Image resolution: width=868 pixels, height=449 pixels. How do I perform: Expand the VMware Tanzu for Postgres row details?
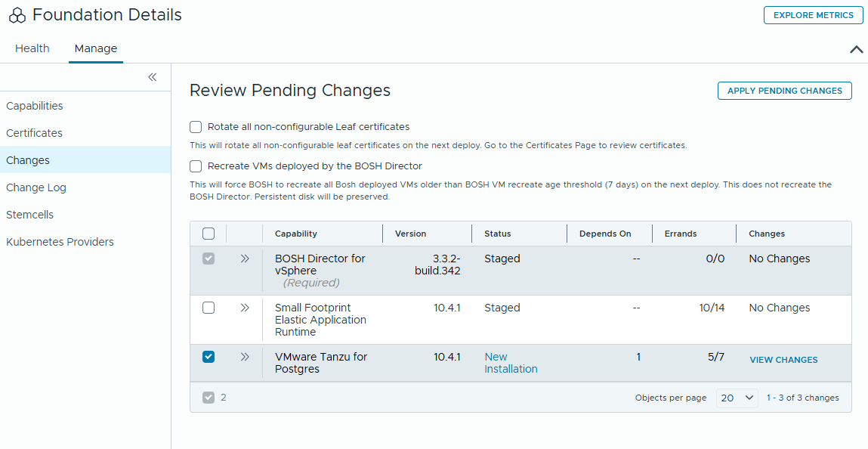[x=245, y=357]
